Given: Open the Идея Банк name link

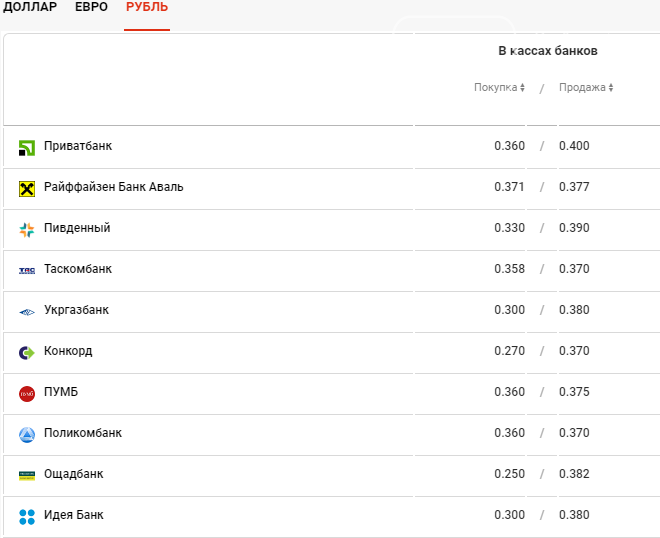Looking at the screenshot, I should [x=74, y=515].
